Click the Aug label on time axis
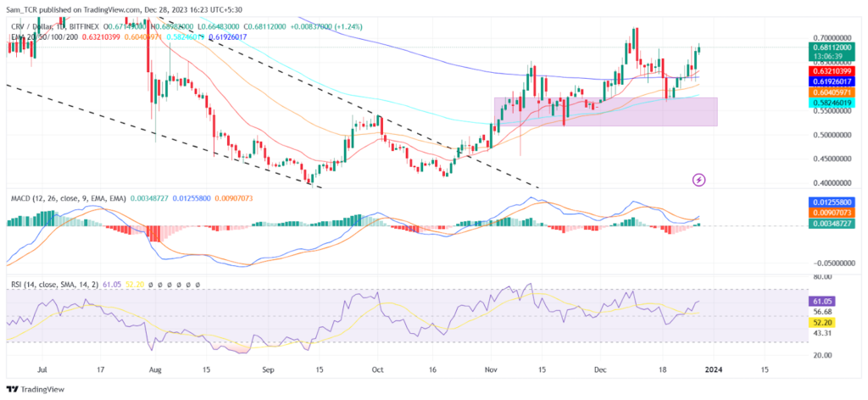868x400 pixels. [156, 369]
